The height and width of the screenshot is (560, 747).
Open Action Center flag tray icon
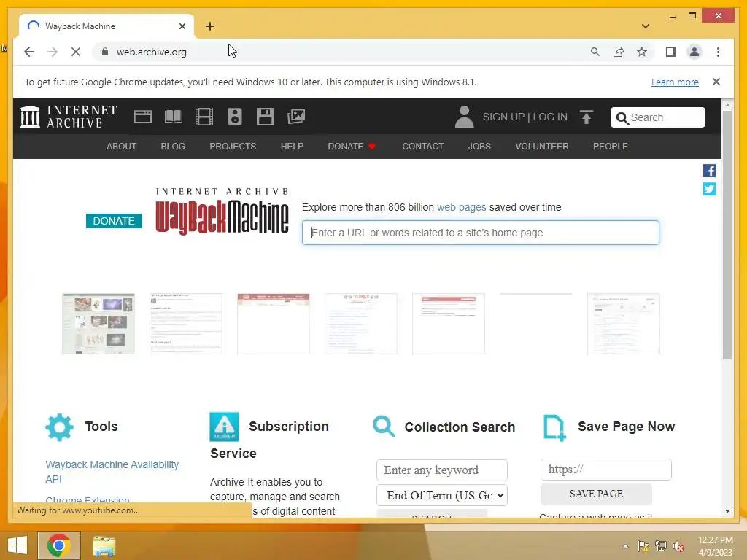pos(643,546)
